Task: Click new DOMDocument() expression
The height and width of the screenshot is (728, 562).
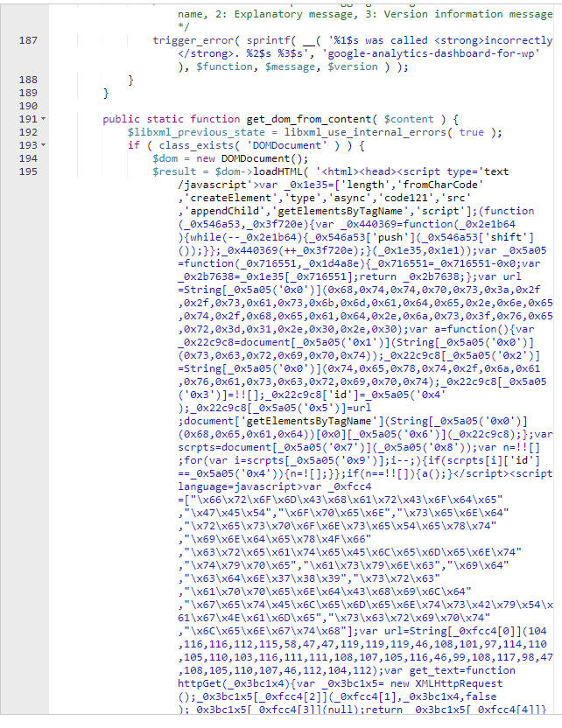Action: [249, 158]
